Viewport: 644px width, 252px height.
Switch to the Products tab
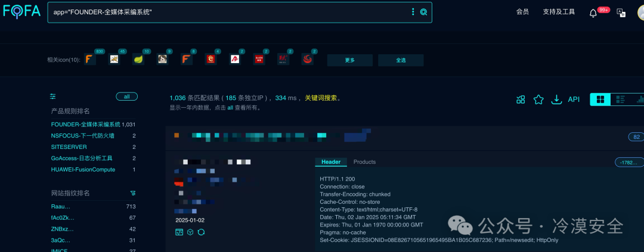pyautogui.click(x=365, y=162)
